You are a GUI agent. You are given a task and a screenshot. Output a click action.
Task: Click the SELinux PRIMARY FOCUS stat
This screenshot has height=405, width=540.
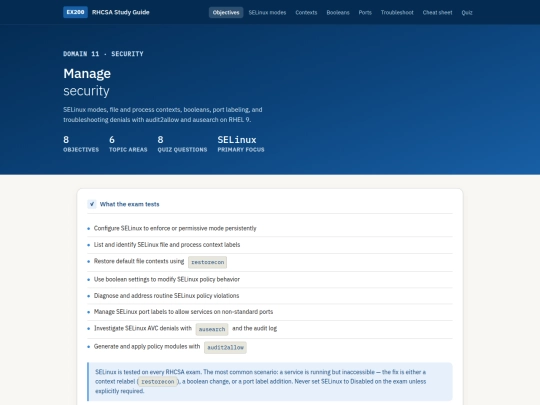(x=241, y=144)
